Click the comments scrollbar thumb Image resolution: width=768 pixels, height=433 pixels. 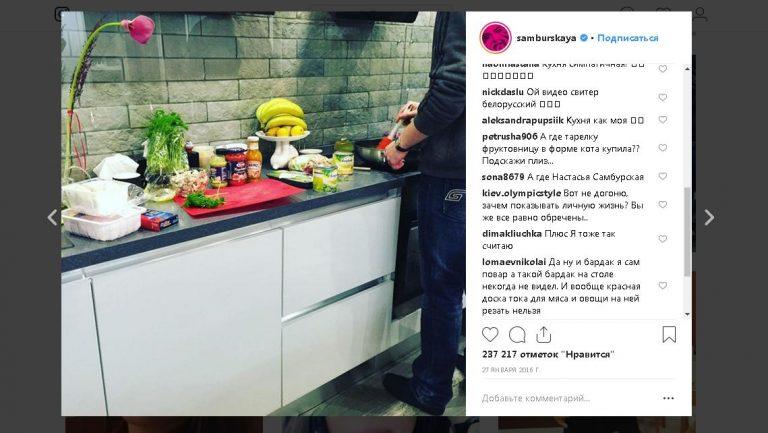[687, 231]
